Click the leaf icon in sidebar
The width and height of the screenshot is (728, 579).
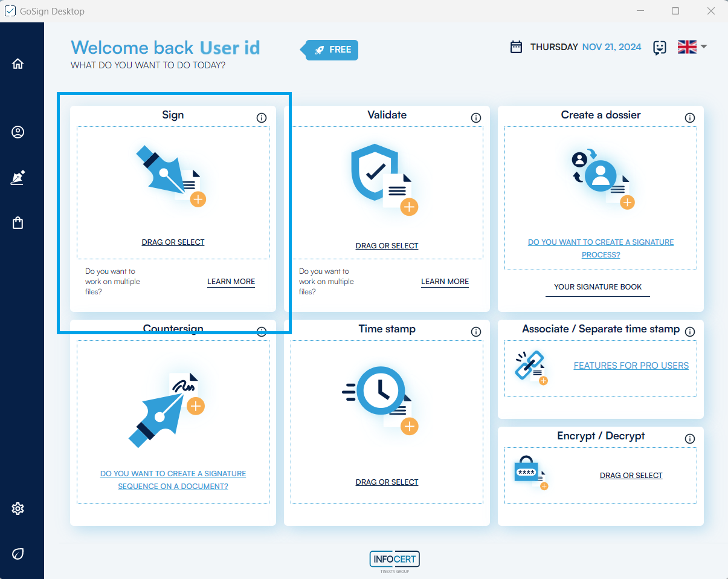click(x=18, y=554)
